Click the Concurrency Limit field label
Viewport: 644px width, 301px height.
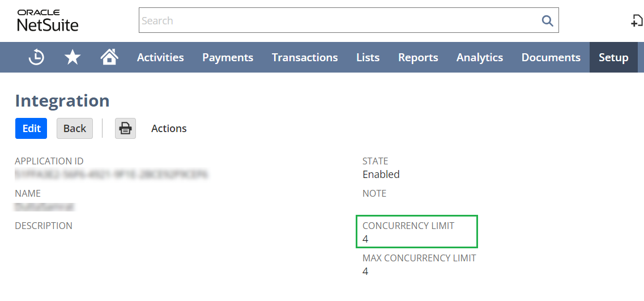408,226
